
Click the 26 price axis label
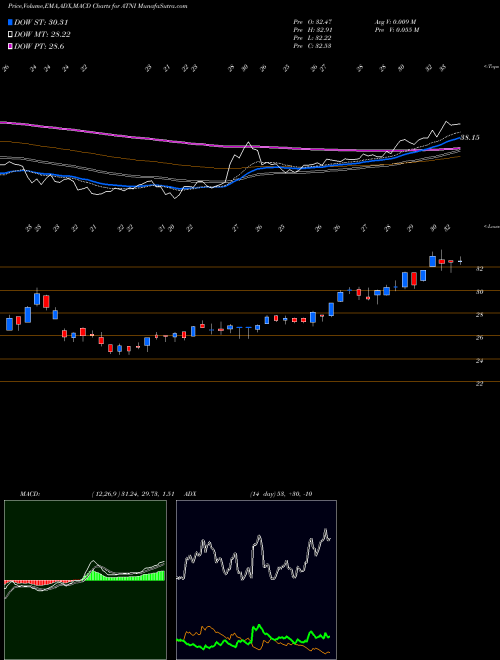click(479, 338)
